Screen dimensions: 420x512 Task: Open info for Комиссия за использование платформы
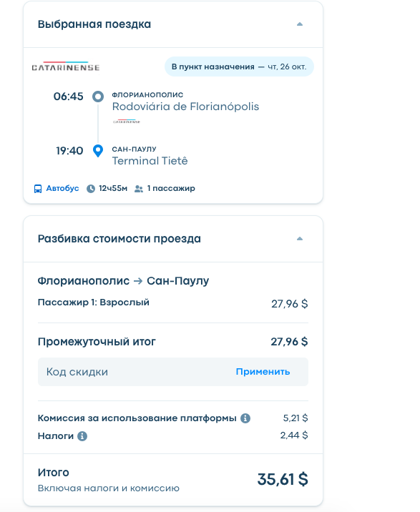tap(245, 418)
